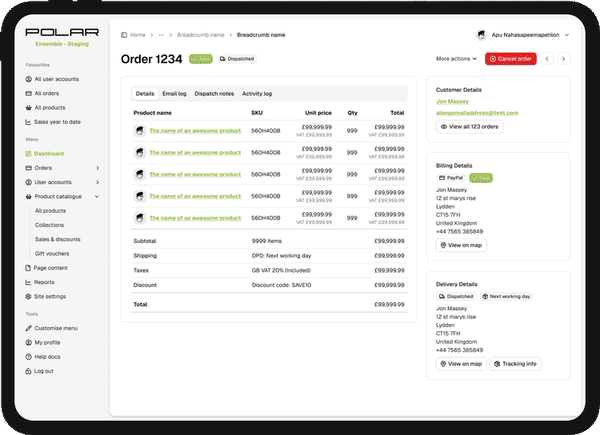Click the Sales year to date chart icon

click(x=28, y=122)
